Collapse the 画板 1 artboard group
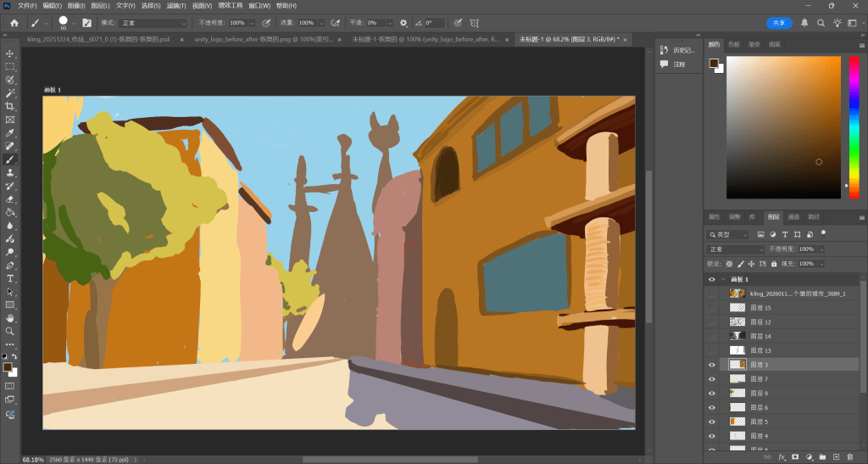This screenshot has width=868, height=464. click(x=723, y=279)
